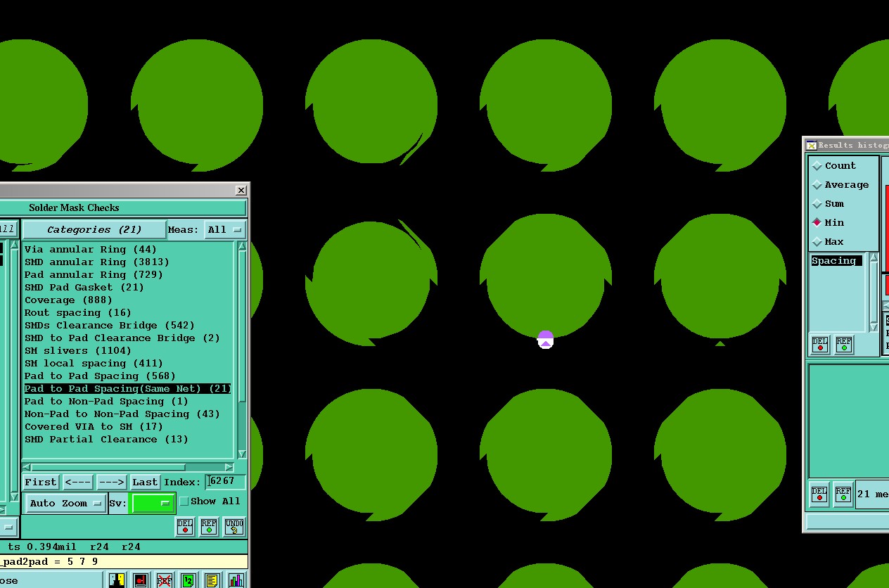Select SM slivers (1104) category
The height and width of the screenshot is (588, 889).
[78, 351]
